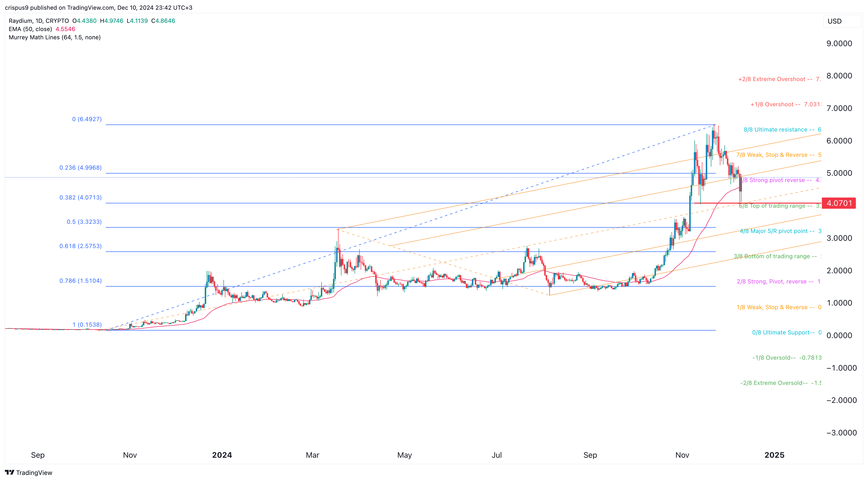Click the EMA value 4.5546 in the legend
The image size is (868, 481).
(65, 29)
